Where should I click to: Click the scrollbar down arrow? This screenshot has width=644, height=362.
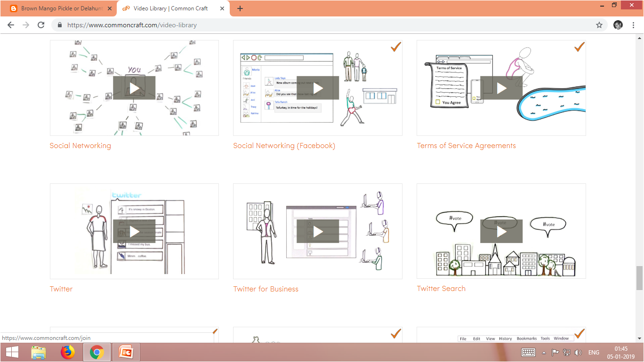(x=639, y=338)
